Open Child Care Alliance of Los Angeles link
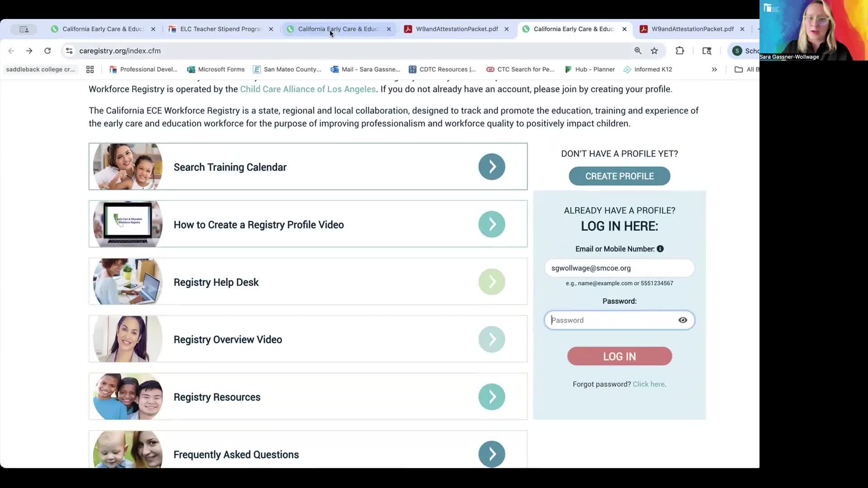This screenshot has width=868, height=488. click(x=307, y=89)
